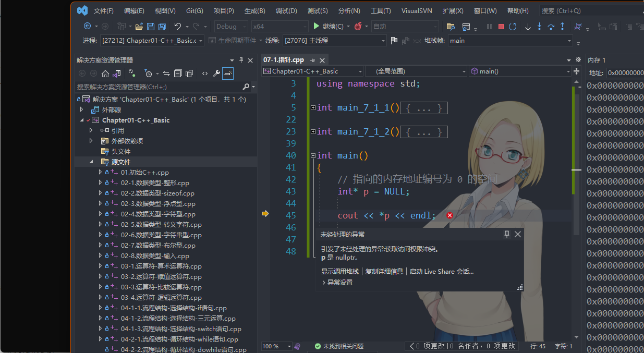Open the Debug configuration dropdown
Viewport: 644px width, 353px height.
(x=231, y=26)
